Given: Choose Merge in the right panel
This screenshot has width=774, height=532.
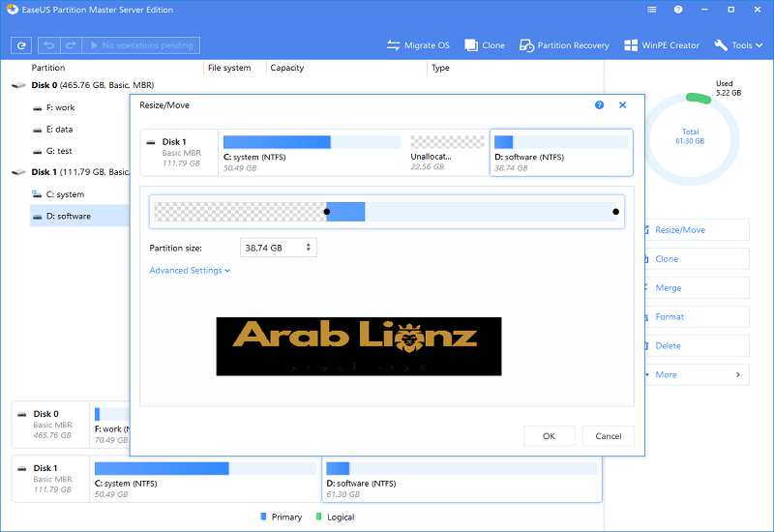Looking at the screenshot, I should click(697, 287).
